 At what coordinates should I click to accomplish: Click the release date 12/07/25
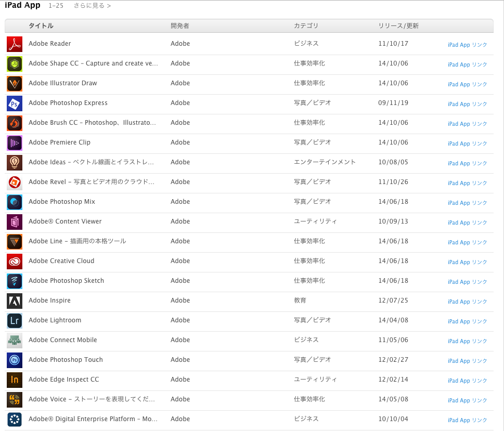393,300
